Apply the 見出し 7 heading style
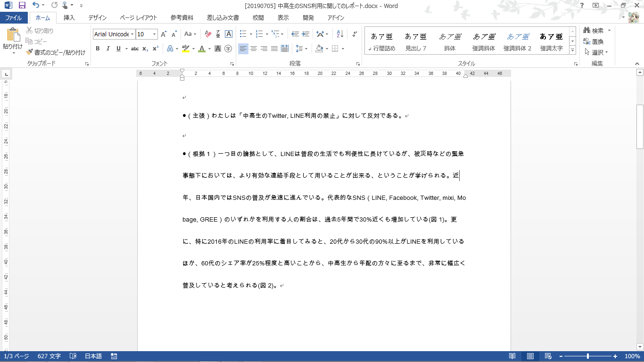The height and width of the screenshot is (362, 644). click(415, 41)
